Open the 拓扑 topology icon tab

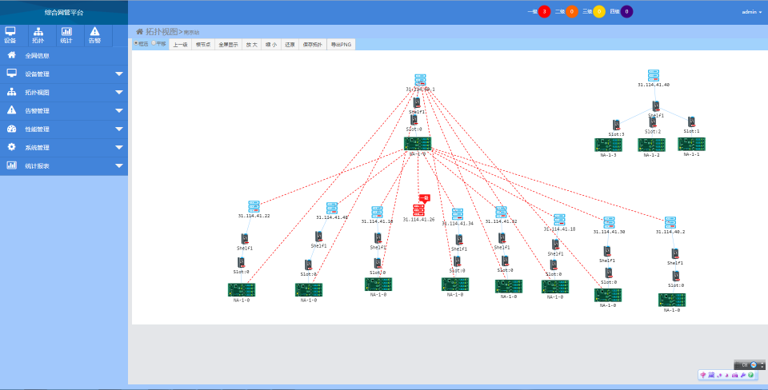38,35
